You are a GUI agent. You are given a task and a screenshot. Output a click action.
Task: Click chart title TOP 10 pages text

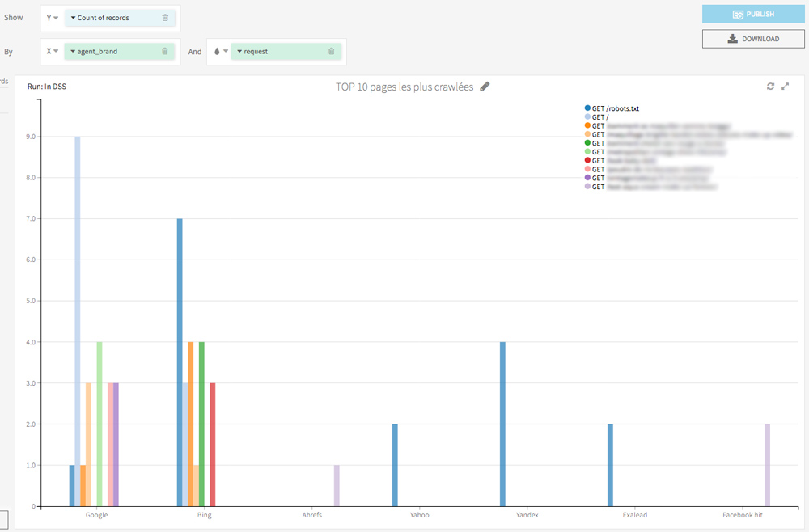(x=404, y=87)
